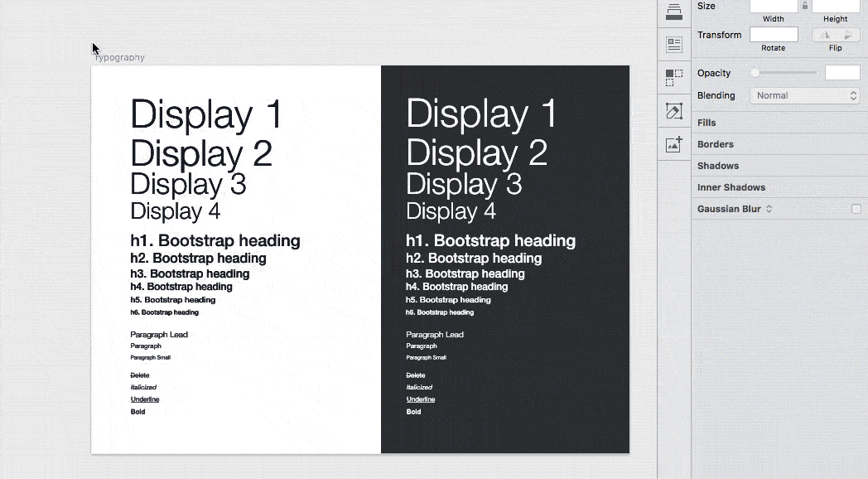Select h4. Bootstrap heading on dark side
Screen dimensions: 868x479
[x=456, y=286]
